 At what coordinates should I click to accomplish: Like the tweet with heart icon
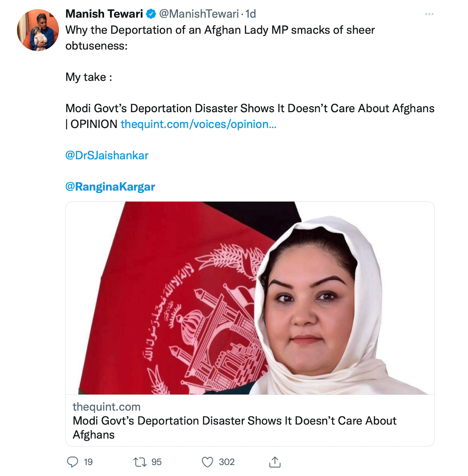click(x=208, y=462)
